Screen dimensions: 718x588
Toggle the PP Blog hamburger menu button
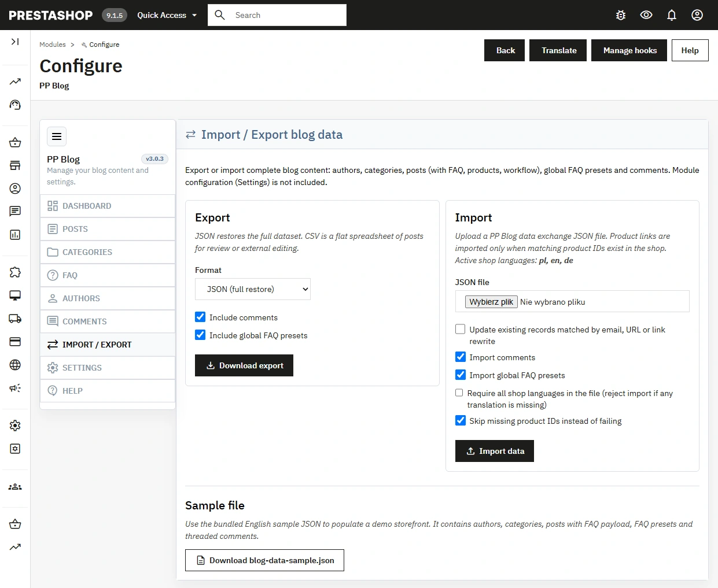[57, 136]
